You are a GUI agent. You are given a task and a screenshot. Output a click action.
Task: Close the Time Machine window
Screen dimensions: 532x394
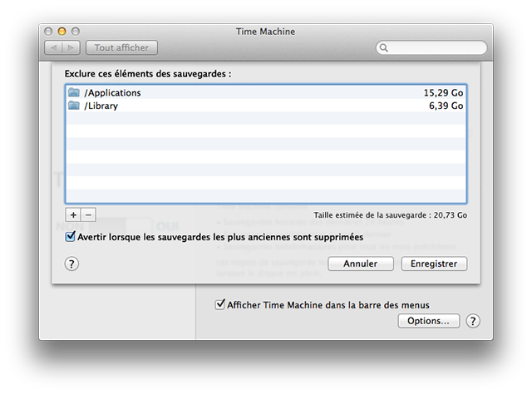(51, 32)
